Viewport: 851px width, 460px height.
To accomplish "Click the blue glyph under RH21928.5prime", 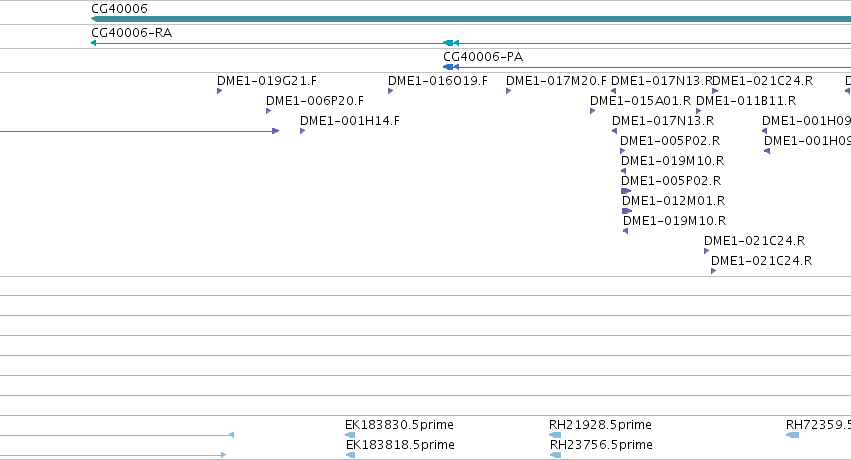I will click(555, 435).
